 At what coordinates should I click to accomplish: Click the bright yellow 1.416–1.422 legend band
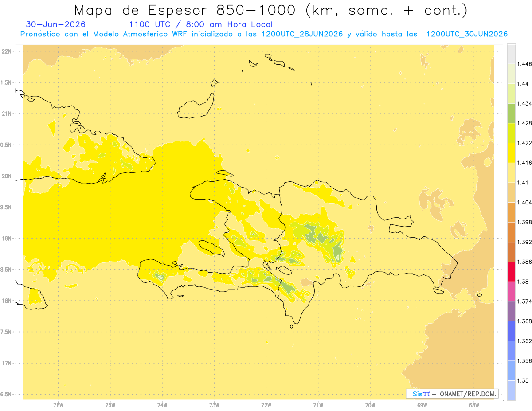511,153
